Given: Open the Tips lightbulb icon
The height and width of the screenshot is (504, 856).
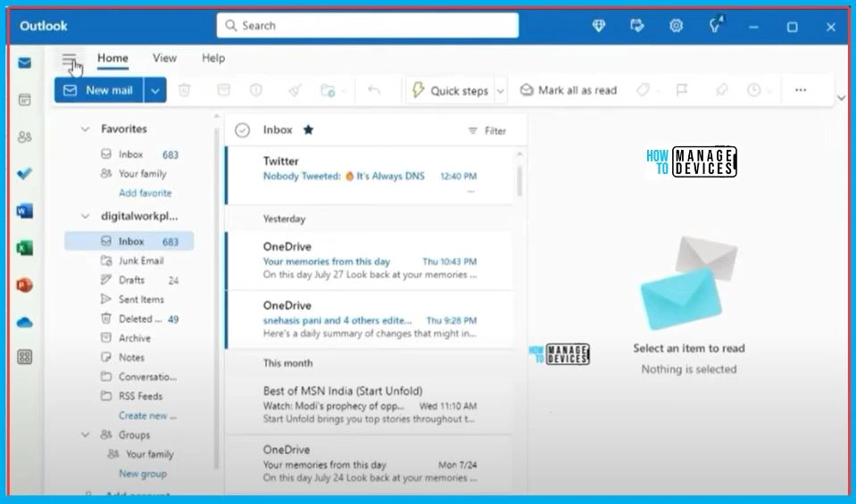Looking at the screenshot, I should (715, 25).
